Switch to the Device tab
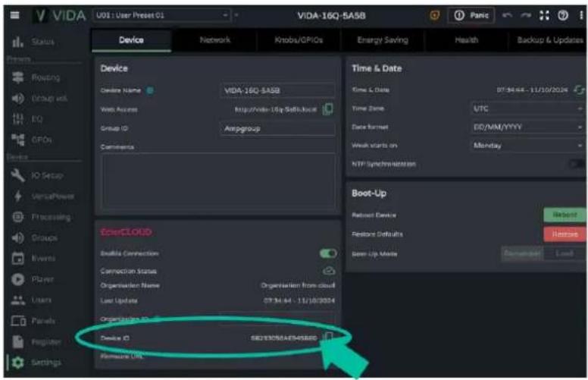Screen dimensions: 588x380 click(x=131, y=40)
